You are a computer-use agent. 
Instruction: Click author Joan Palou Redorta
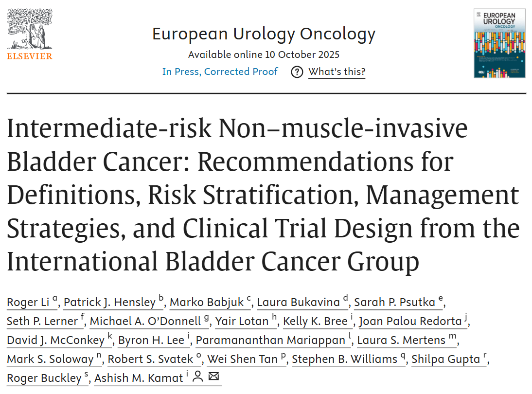(x=411, y=321)
